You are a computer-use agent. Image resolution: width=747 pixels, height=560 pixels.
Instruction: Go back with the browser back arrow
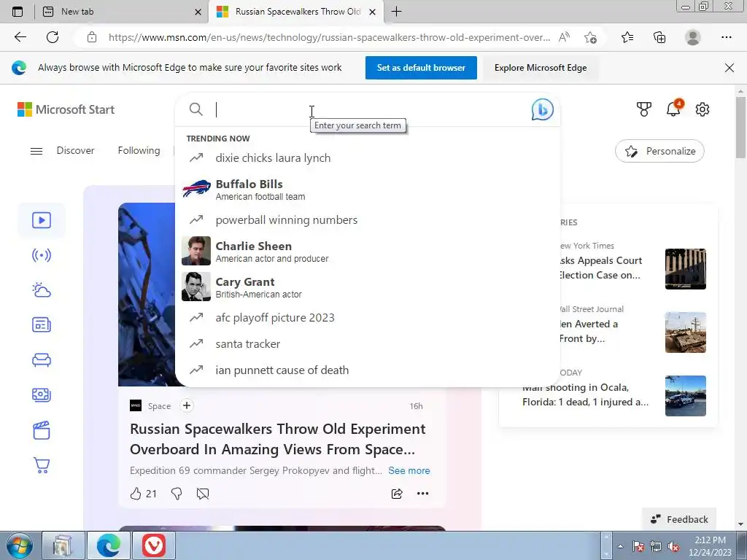tap(20, 37)
